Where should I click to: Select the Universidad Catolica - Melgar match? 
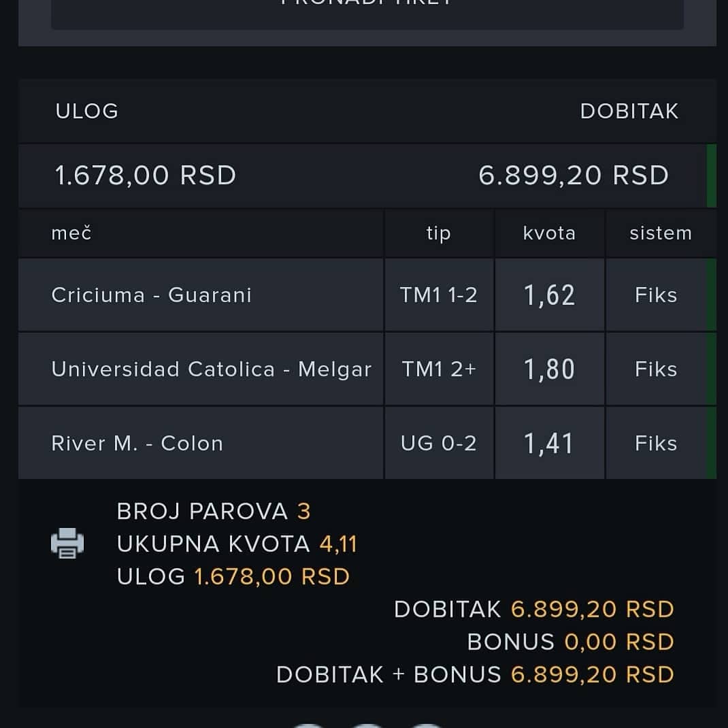tap(201, 369)
